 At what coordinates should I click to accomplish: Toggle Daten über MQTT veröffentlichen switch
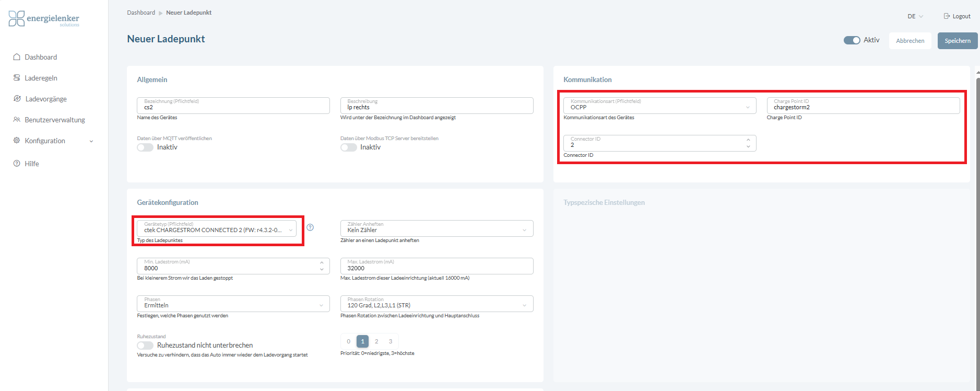click(x=145, y=147)
